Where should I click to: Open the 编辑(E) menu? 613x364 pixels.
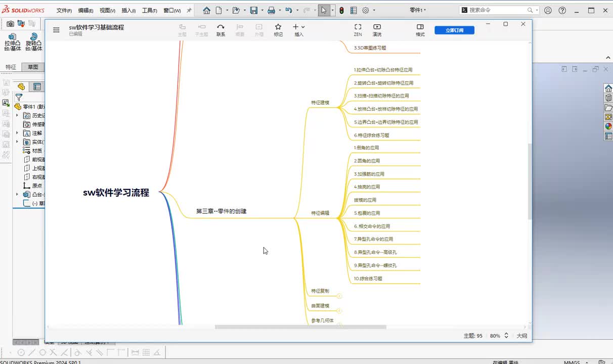pyautogui.click(x=85, y=11)
